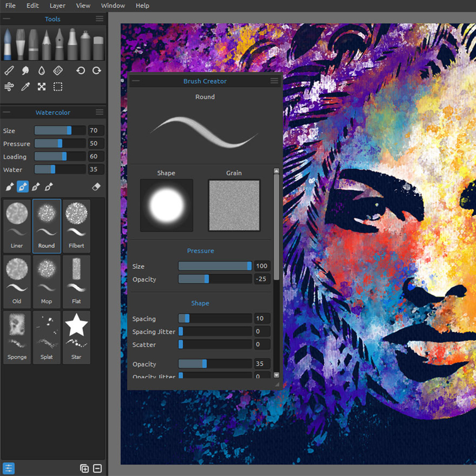Open the Watercolor panel options menu

click(x=99, y=112)
